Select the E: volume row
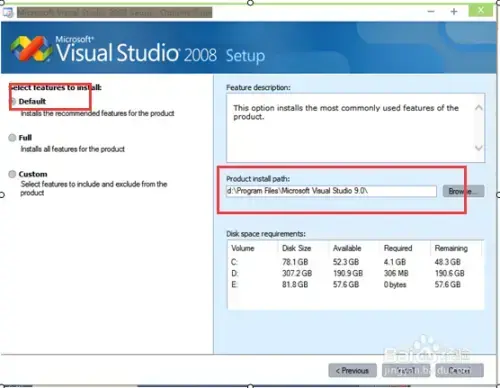The image size is (500, 388). (x=355, y=285)
